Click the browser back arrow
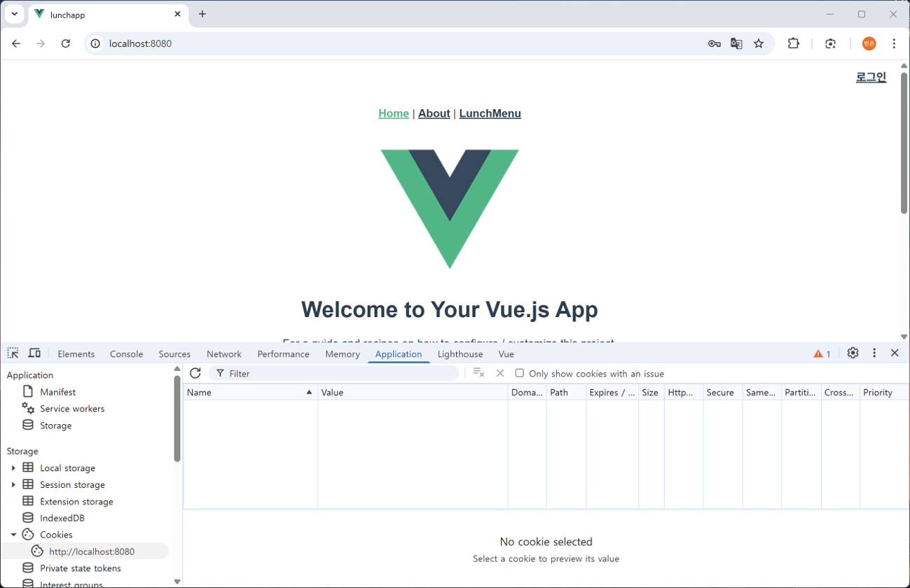The width and height of the screenshot is (910, 588). [16, 43]
